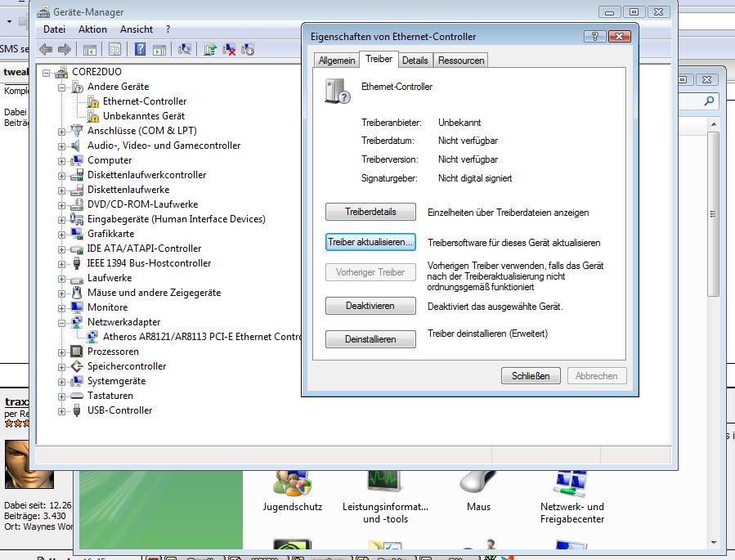Click the blue help question mark toolbar icon
The height and width of the screenshot is (560, 735).
click(140, 50)
